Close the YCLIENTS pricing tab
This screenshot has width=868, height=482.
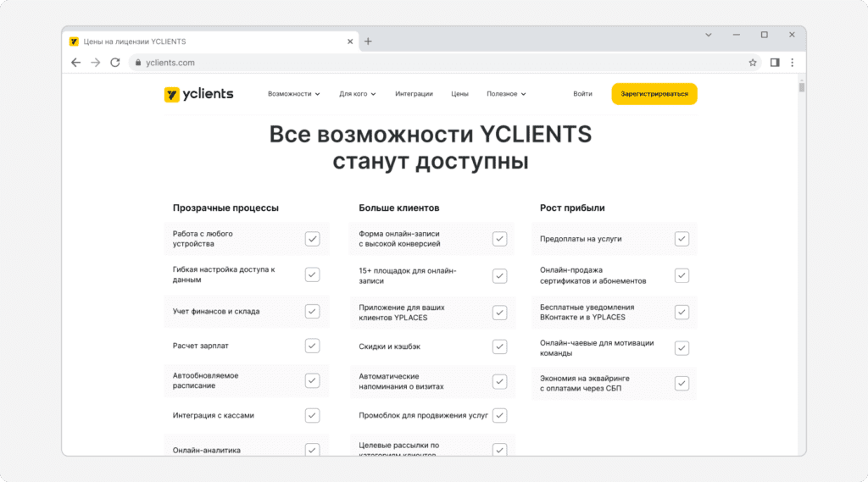coord(350,42)
